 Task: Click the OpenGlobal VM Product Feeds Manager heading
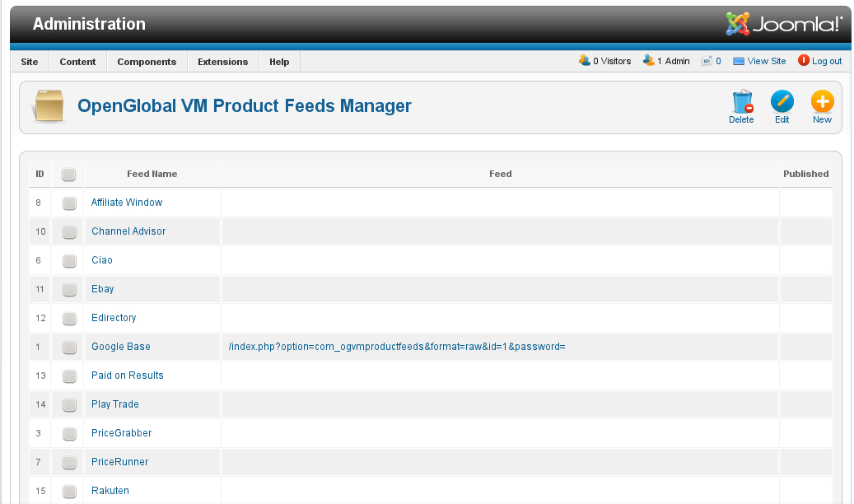point(245,105)
